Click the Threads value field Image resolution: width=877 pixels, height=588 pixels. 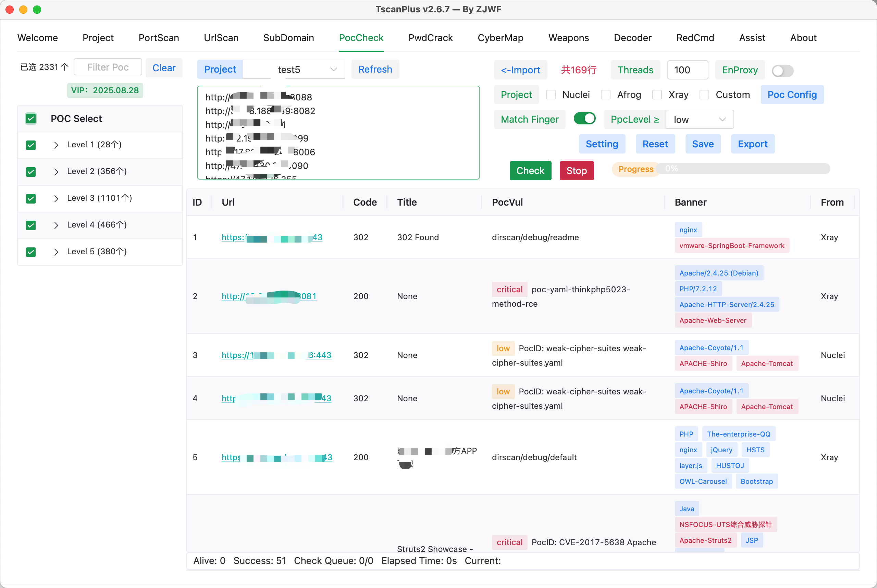[x=688, y=70]
